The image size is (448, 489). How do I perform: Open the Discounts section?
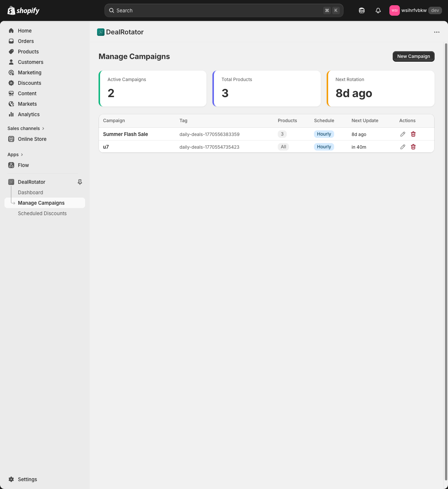[x=29, y=83]
